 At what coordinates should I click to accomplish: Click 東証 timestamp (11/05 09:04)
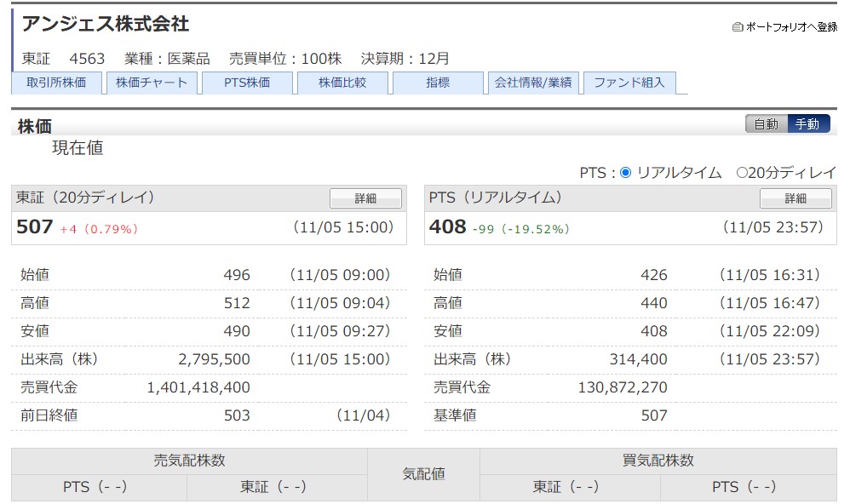click(x=340, y=303)
